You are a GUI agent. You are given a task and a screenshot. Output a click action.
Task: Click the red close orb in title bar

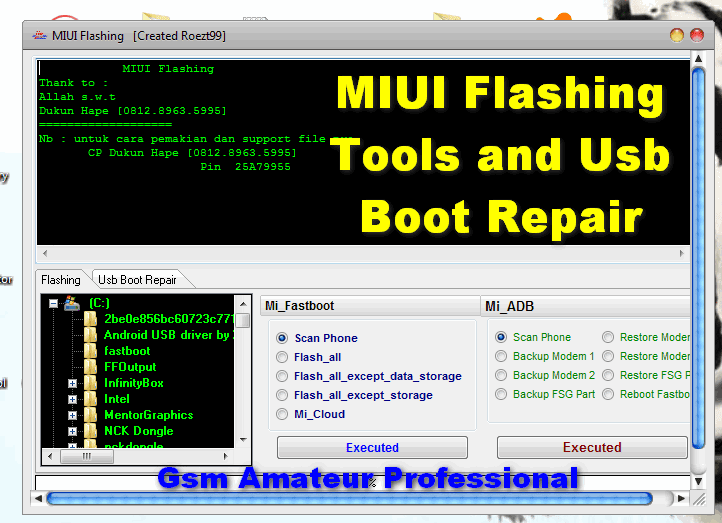pos(697,35)
